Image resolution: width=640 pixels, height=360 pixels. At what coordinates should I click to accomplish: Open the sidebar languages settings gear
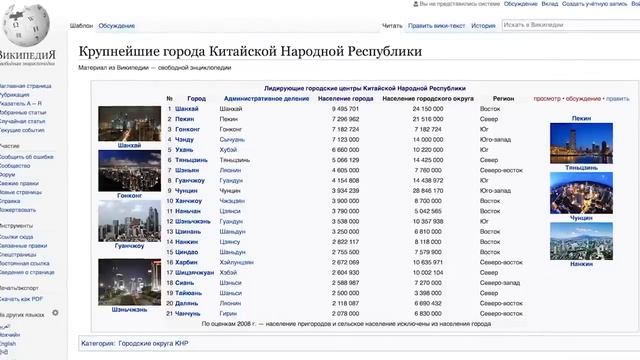pyautogui.click(x=55, y=313)
